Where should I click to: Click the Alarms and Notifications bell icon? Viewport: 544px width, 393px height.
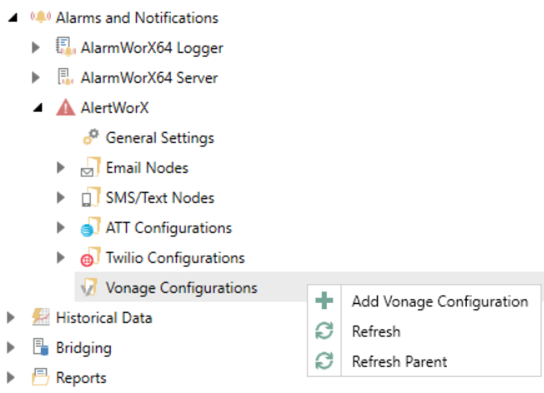coord(41,17)
